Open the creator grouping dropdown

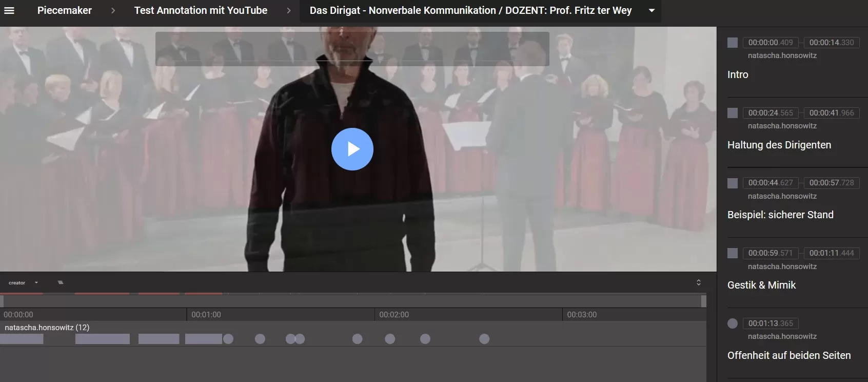click(24, 283)
